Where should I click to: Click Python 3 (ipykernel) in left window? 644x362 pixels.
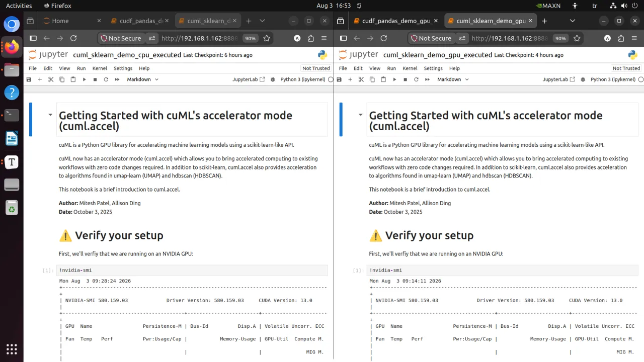click(303, 79)
